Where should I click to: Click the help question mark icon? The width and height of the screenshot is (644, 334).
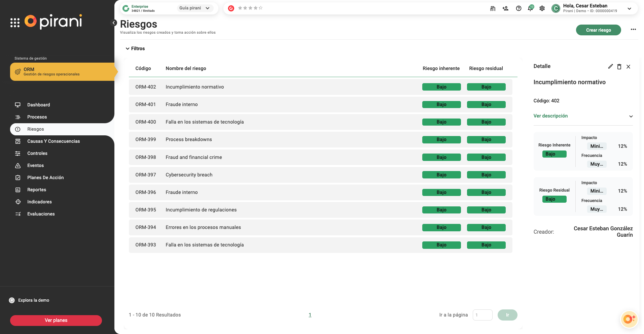pos(518,8)
